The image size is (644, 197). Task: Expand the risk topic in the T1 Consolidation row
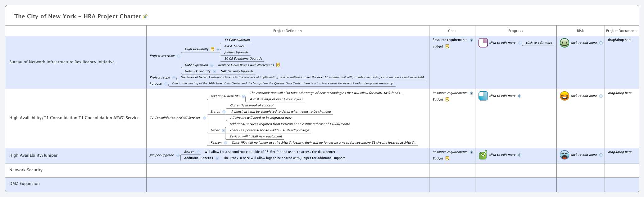601,96
